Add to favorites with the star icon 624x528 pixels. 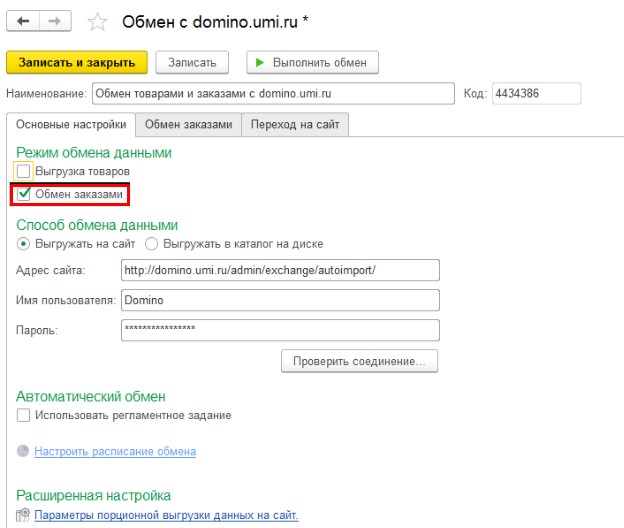(x=97, y=22)
